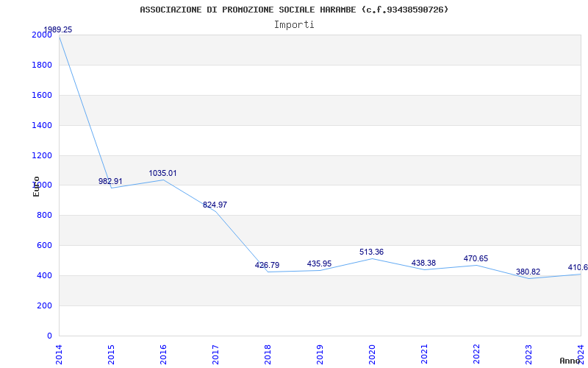Screen dimensions: 588x368
Task: Click the 1600 y-axis tick label
Action: pos(42,95)
